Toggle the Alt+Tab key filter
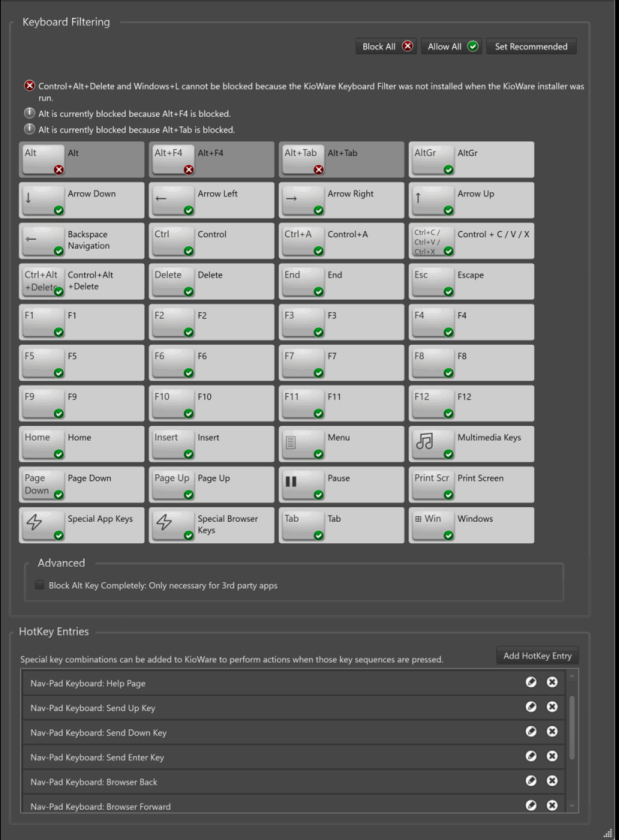Screen dimensions: 619x840 pyautogui.click(x=341, y=159)
